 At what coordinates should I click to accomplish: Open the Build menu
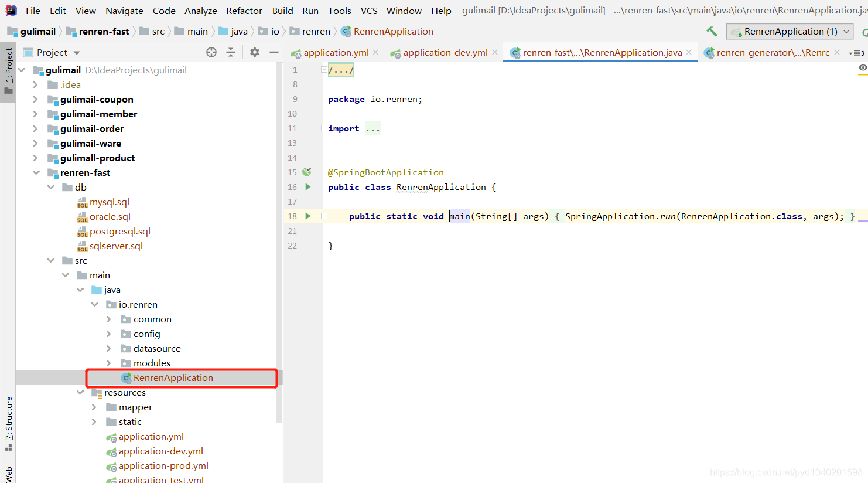coord(282,11)
